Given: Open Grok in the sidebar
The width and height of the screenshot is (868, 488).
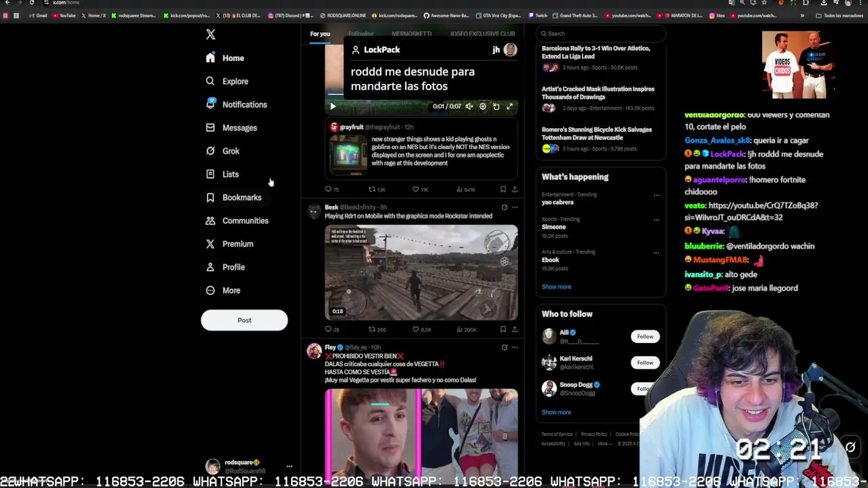Looking at the screenshot, I should pyautogui.click(x=223, y=151).
